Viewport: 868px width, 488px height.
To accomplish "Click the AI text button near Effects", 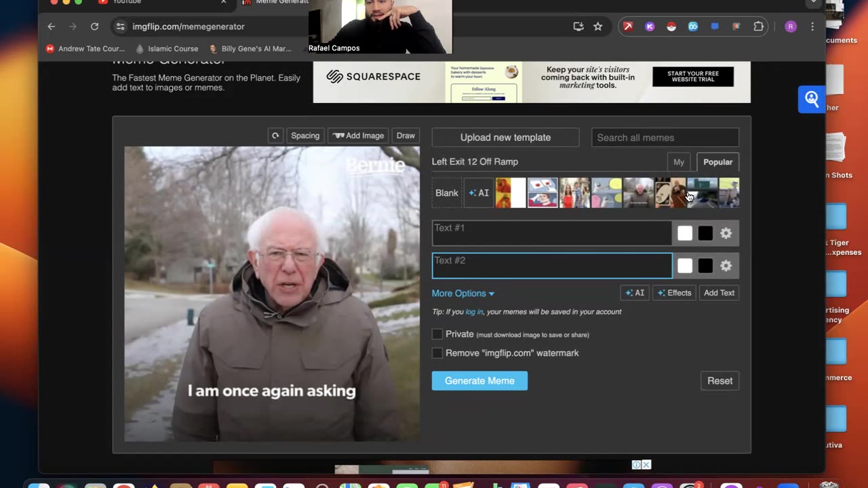I will (x=635, y=293).
